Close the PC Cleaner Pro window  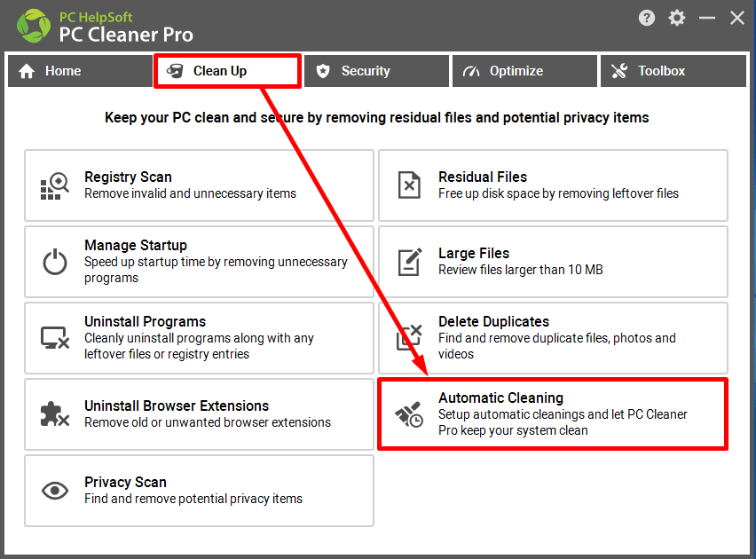[737, 19]
